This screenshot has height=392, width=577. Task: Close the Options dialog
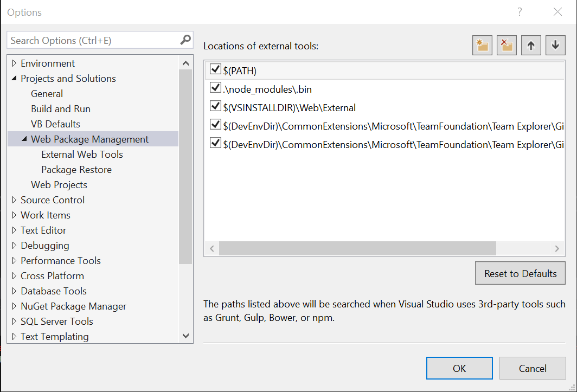click(x=557, y=12)
